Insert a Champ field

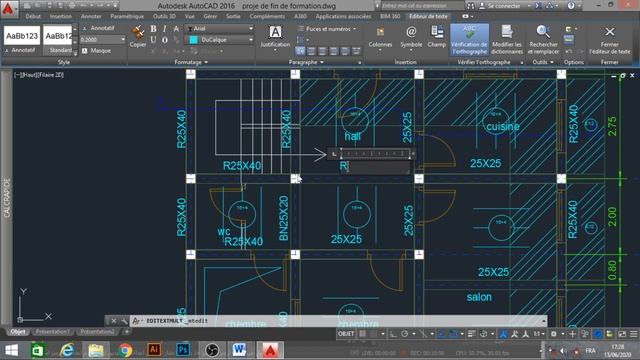(437, 37)
